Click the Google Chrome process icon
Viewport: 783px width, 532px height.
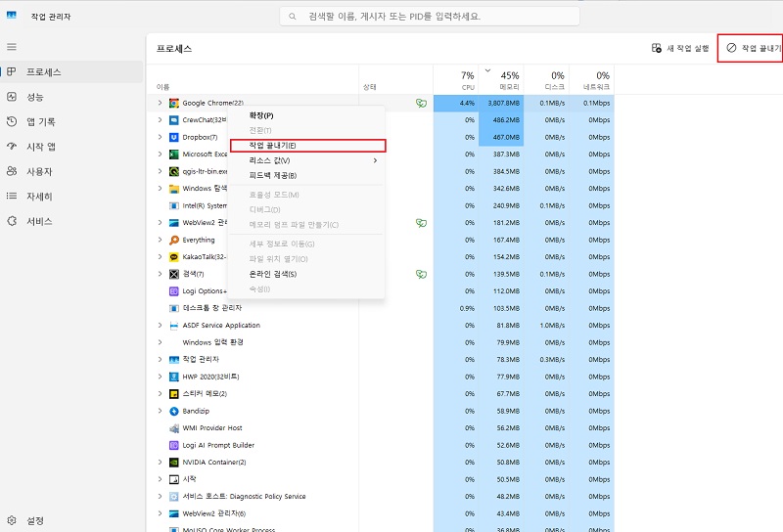[174, 104]
